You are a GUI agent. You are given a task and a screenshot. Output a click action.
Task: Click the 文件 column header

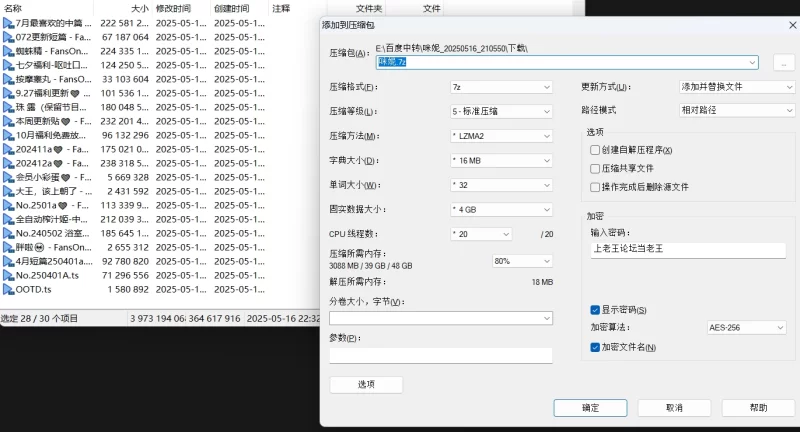click(431, 8)
